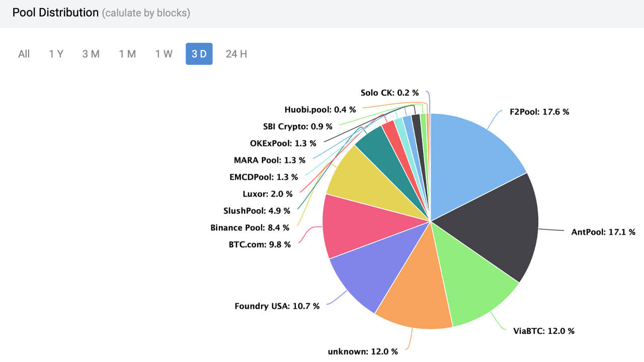Click the (calulate by blocks) subtitle

(x=146, y=13)
